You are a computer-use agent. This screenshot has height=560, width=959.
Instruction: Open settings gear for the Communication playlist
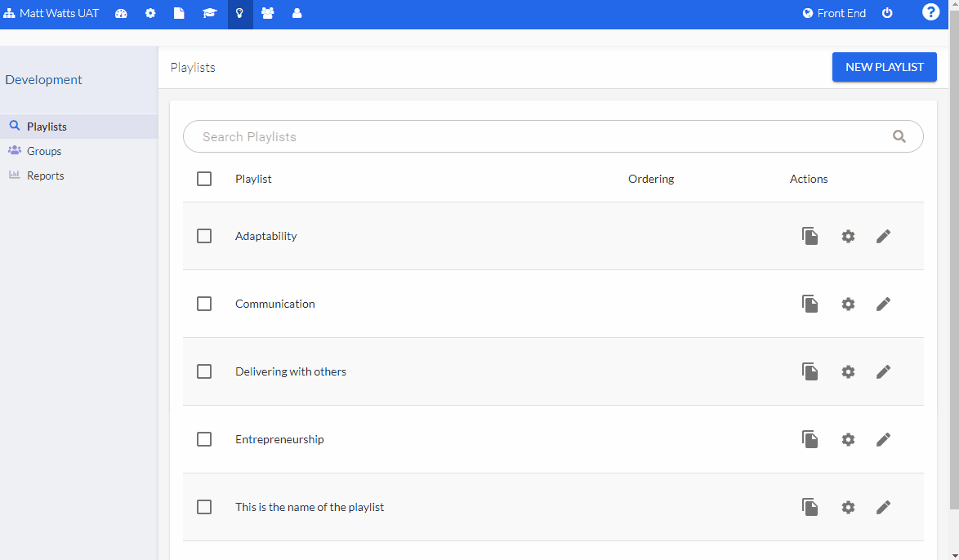(x=848, y=304)
